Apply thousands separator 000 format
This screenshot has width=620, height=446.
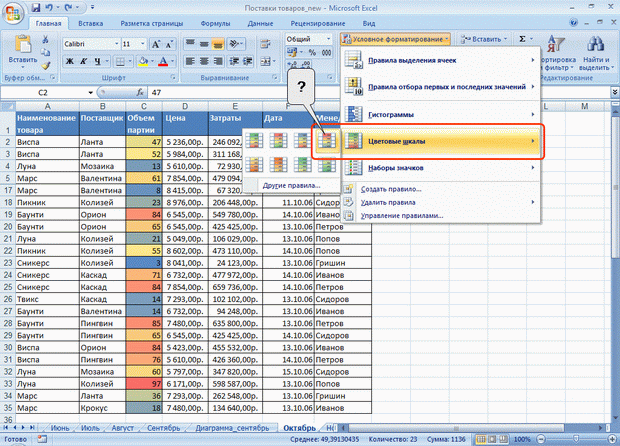pos(327,52)
